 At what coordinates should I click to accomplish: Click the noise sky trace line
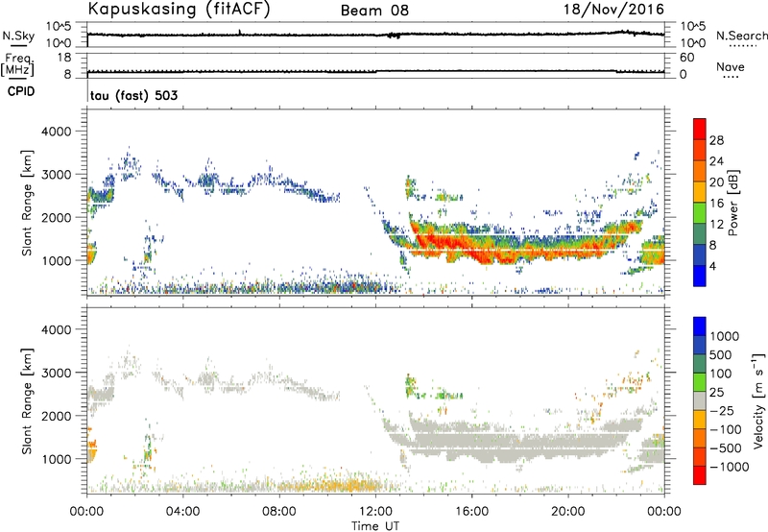pyautogui.click(x=375, y=35)
